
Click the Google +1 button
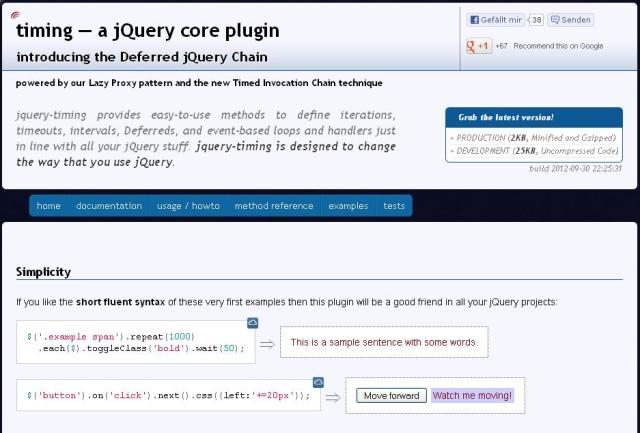pos(479,46)
